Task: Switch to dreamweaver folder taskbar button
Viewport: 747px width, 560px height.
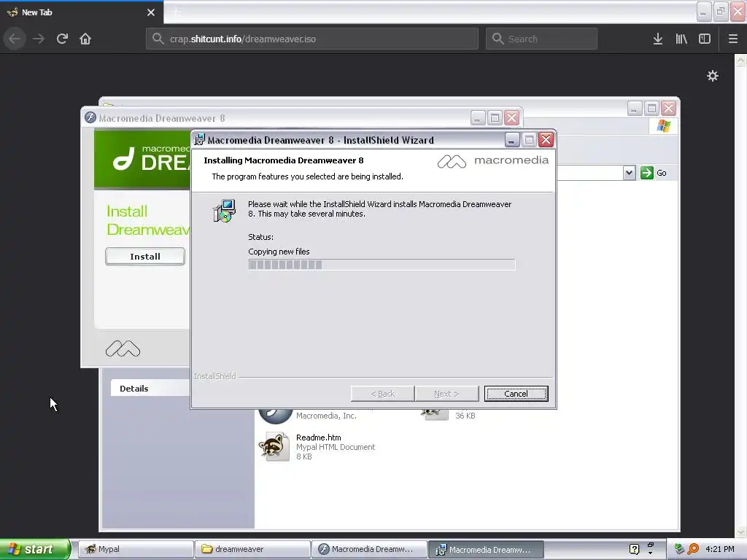Action: point(252,549)
